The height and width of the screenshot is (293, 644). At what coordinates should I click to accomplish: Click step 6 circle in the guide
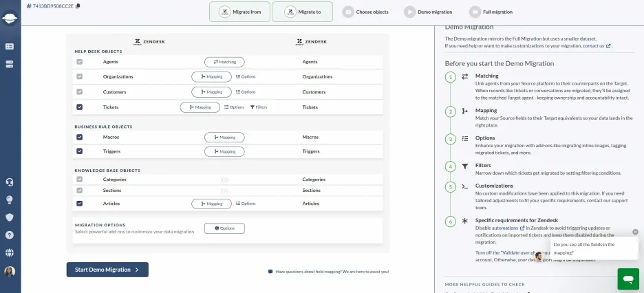coord(450,221)
